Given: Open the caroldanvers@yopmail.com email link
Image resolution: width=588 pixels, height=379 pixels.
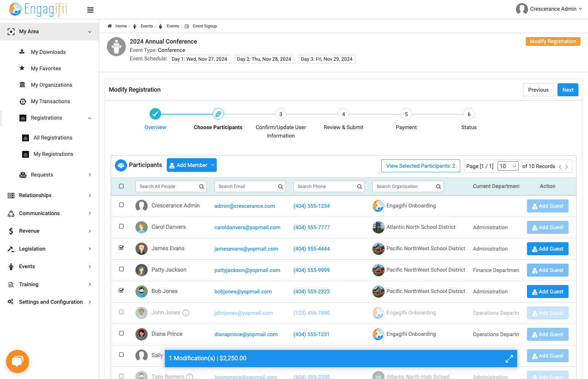Looking at the screenshot, I should point(247,227).
